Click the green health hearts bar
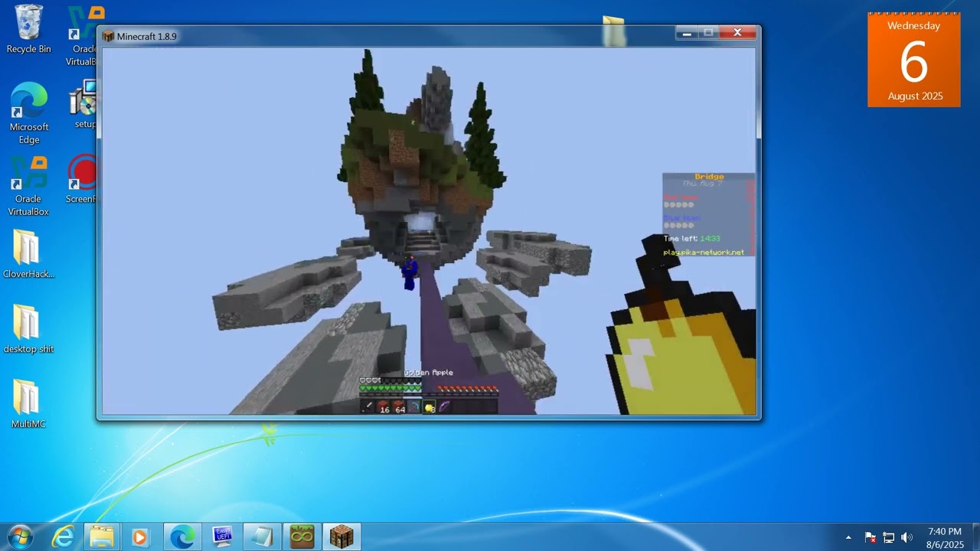The image size is (980, 551). [390, 389]
